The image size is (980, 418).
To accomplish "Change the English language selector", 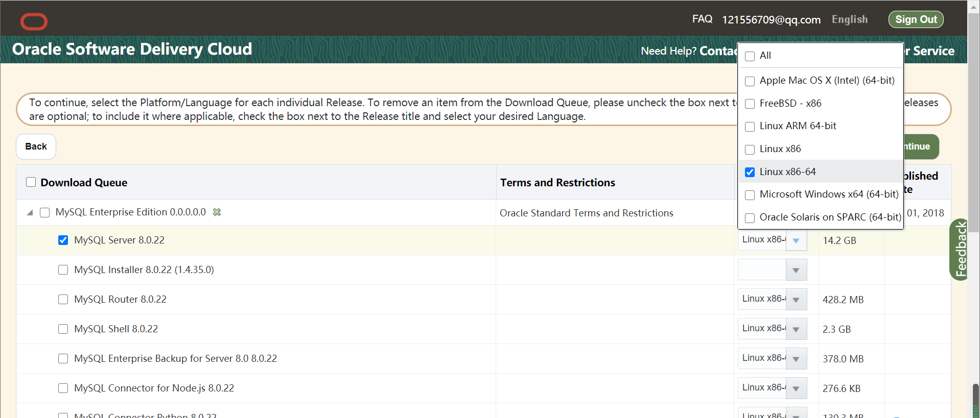I will (850, 19).
